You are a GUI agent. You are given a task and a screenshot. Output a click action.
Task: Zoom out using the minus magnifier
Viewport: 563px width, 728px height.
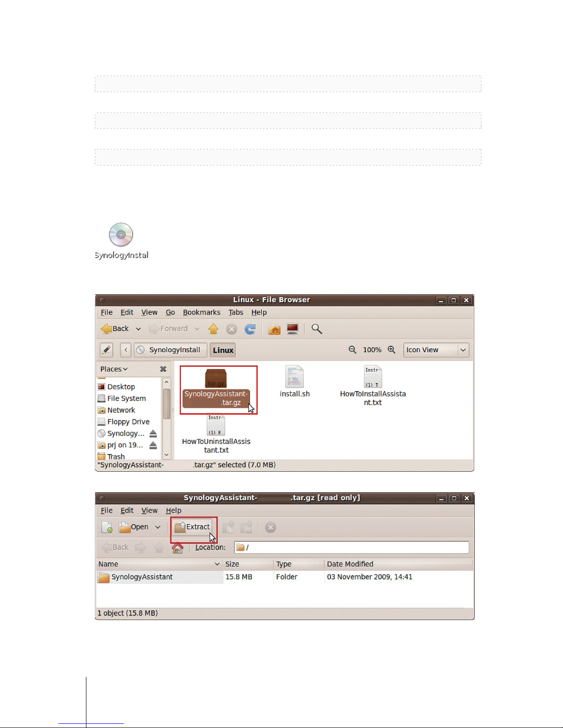(x=353, y=350)
